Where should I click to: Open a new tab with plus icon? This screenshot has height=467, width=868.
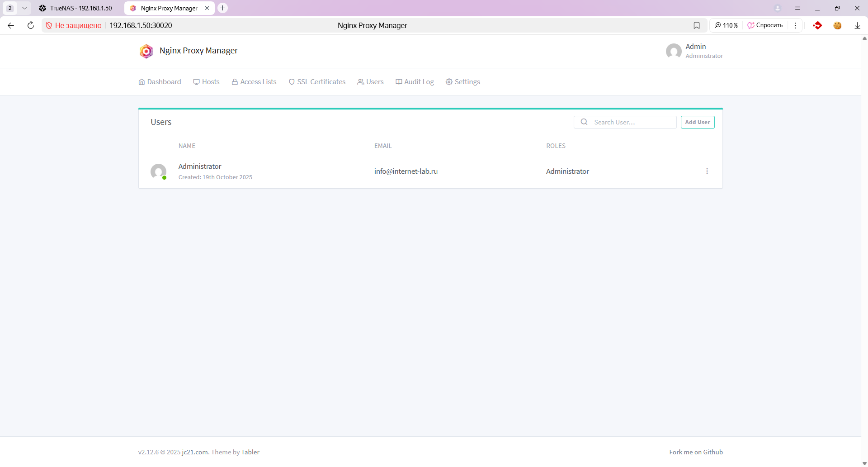222,8
